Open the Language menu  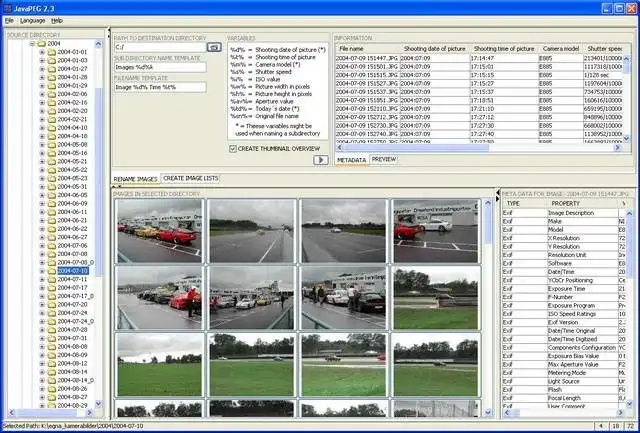point(33,20)
